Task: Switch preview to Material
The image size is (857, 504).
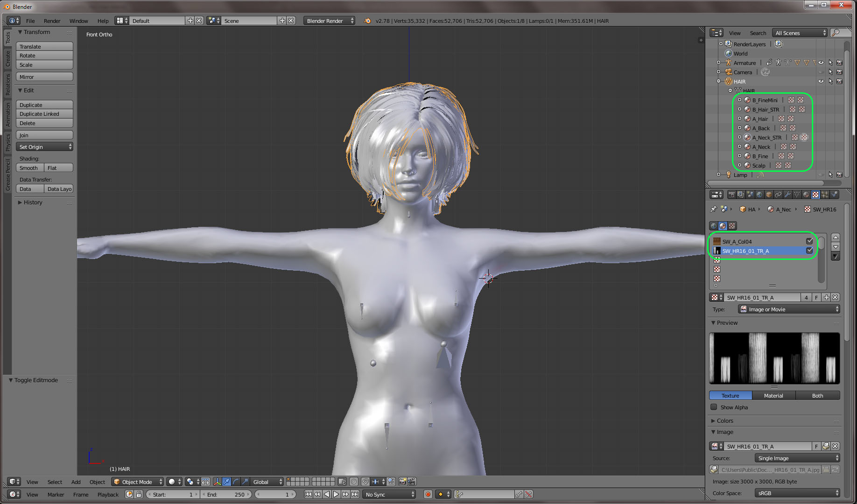Action: click(x=773, y=395)
